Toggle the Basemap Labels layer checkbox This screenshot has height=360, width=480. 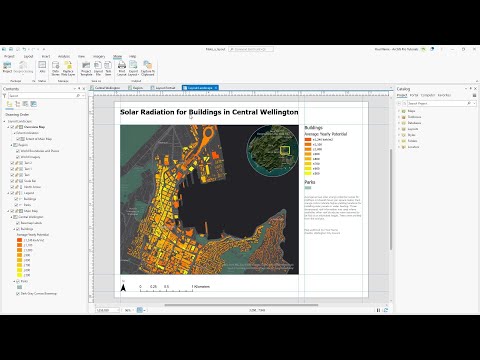(x=18, y=223)
